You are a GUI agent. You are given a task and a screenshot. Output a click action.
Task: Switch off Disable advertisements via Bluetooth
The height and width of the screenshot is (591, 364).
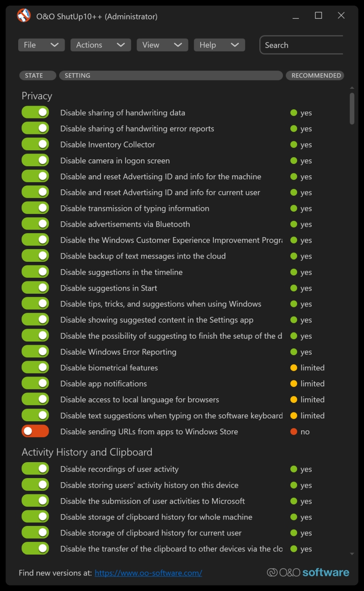pos(35,224)
